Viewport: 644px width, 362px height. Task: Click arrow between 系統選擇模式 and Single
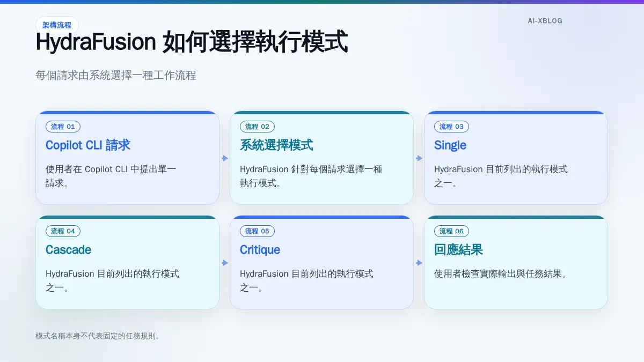click(419, 158)
